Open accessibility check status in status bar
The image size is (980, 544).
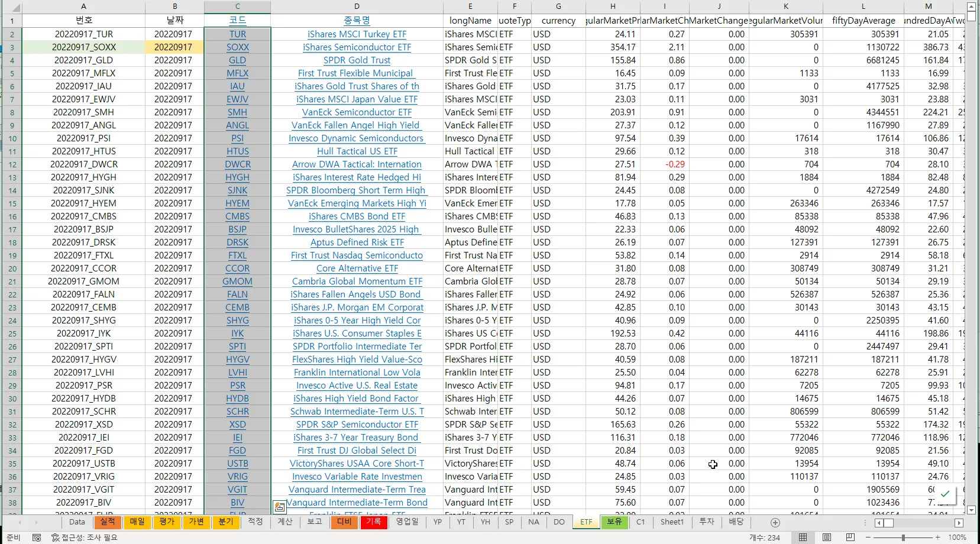click(85, 537)
